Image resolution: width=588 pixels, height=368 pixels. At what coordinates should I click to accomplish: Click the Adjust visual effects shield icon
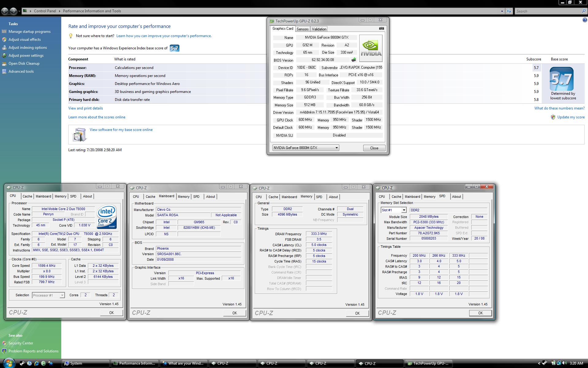click(4, 39)
